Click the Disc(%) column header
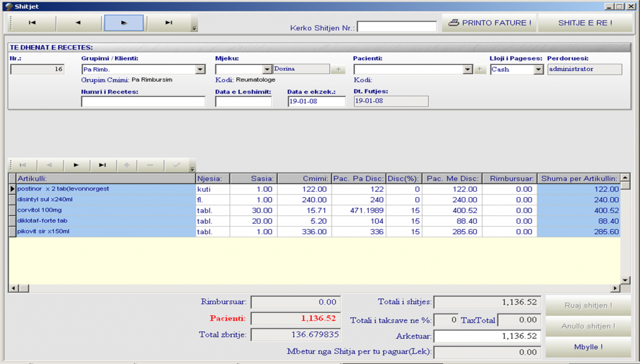 point(404,179)
